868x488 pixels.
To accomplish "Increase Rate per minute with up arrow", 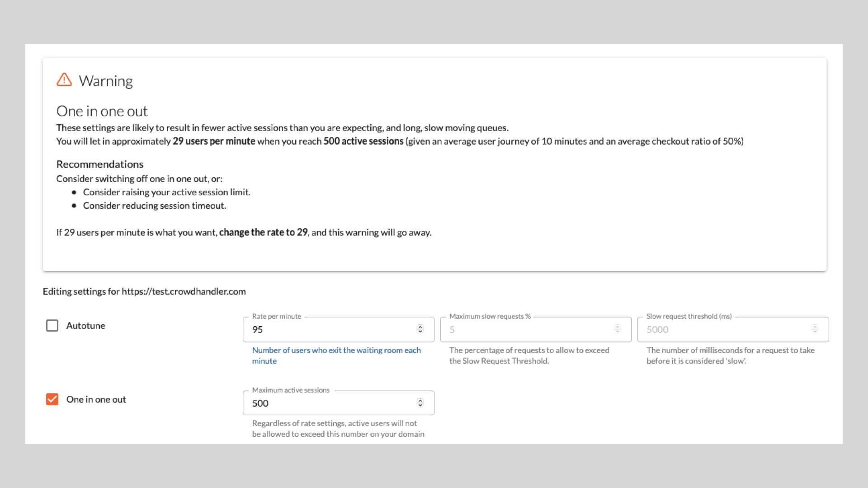I will 420,326.
